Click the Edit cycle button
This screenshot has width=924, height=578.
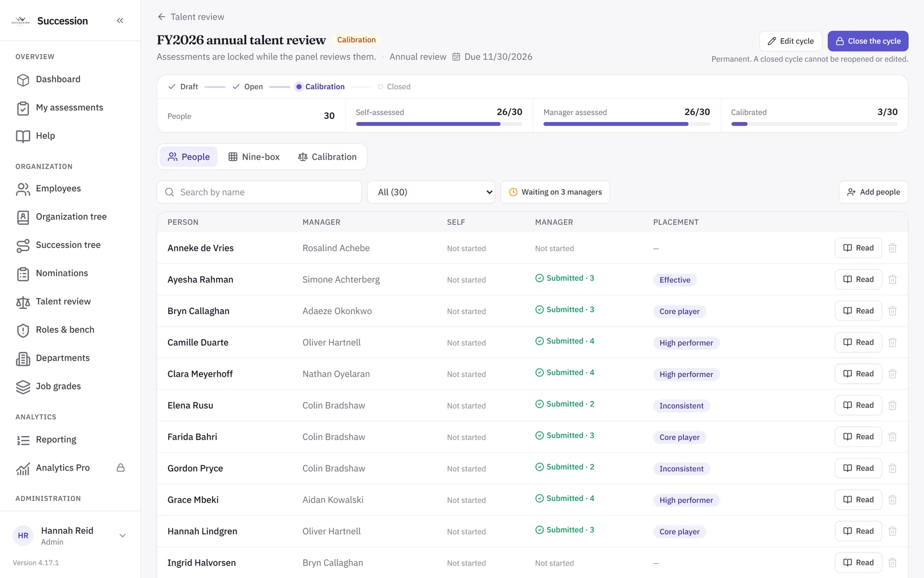point(790,41)
